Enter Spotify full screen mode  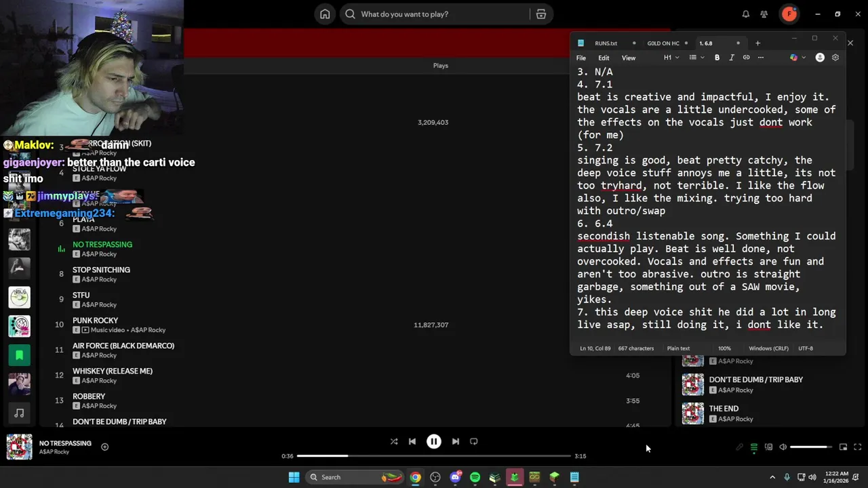858,447
